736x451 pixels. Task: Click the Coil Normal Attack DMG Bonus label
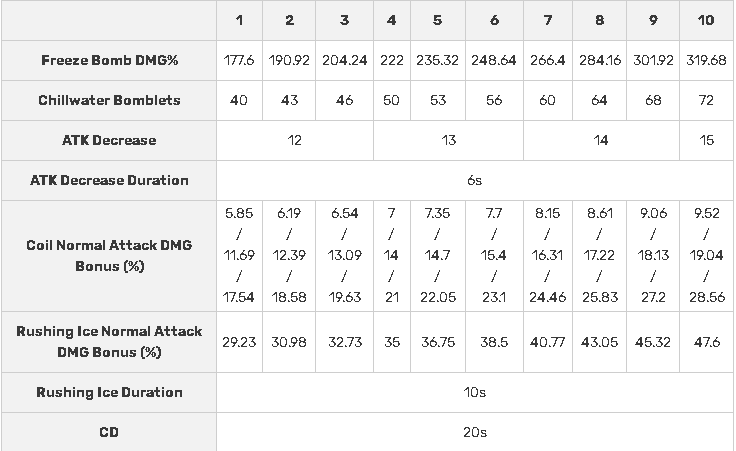click(x=109, y=255)
